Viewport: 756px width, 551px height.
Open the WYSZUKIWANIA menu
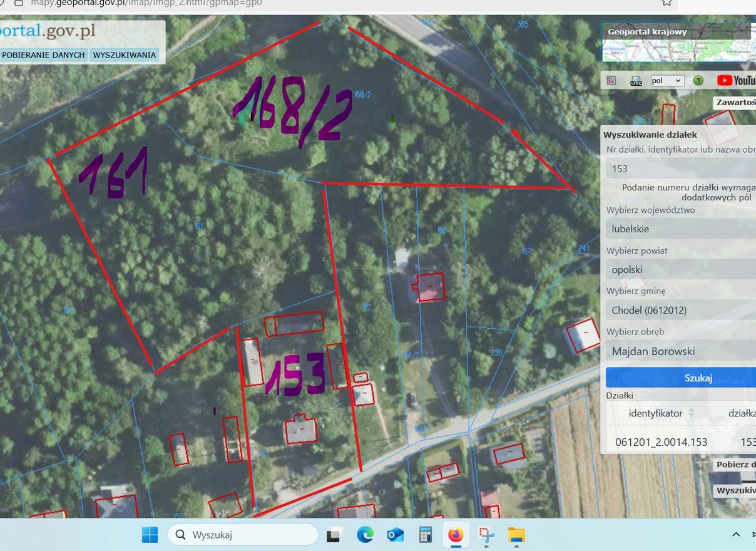coord(124,55)
